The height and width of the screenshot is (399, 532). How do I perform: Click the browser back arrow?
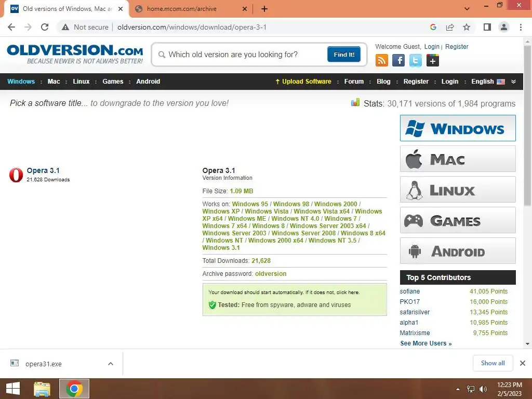point(11,27)
